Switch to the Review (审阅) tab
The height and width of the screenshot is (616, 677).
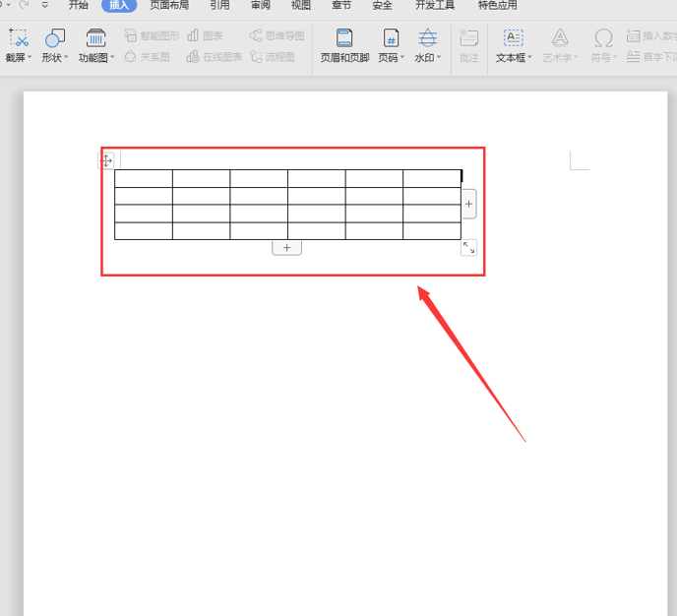(261, 5)
